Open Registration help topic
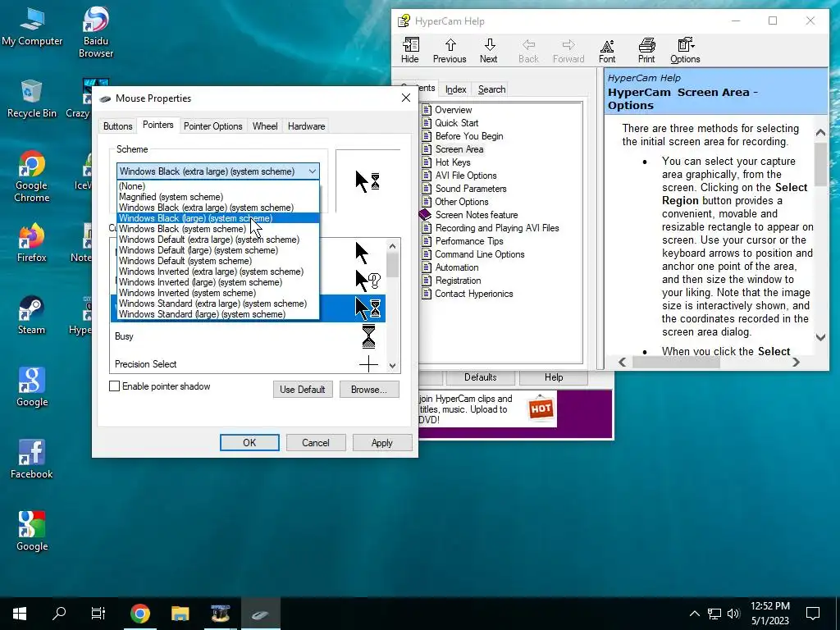 (458, 281)
